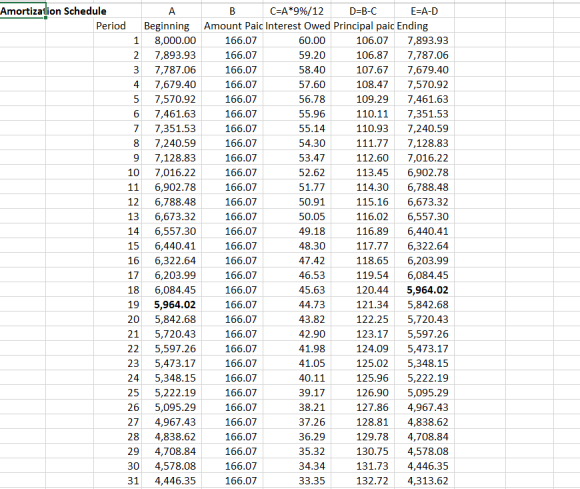Click principal paid value 132.72

click(363, 481)
